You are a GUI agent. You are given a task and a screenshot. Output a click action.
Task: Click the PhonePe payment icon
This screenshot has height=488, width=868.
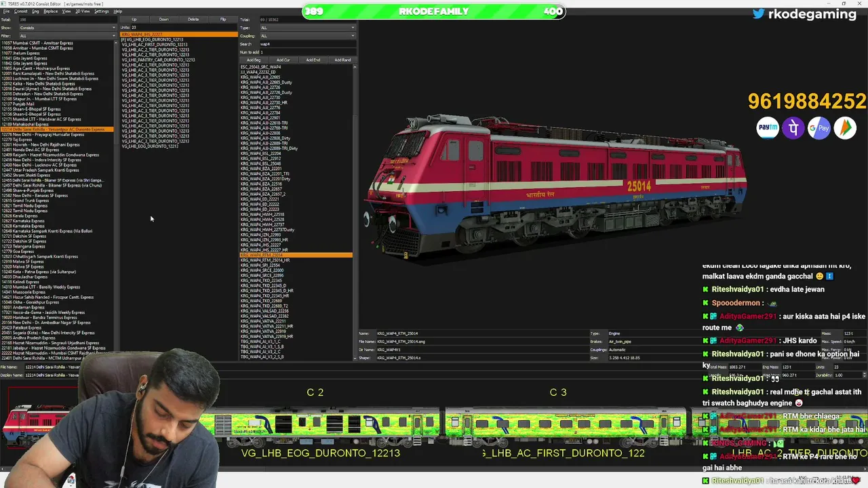click(x=793, y=127)
